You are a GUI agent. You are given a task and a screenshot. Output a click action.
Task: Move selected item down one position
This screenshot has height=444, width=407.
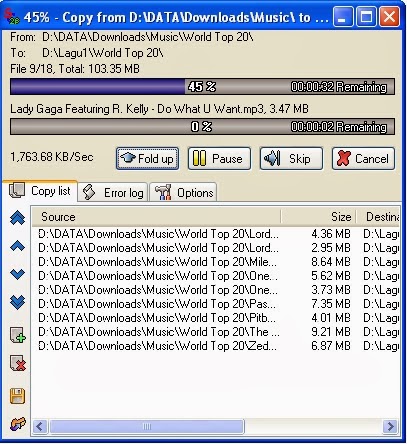tap(18, 274)
